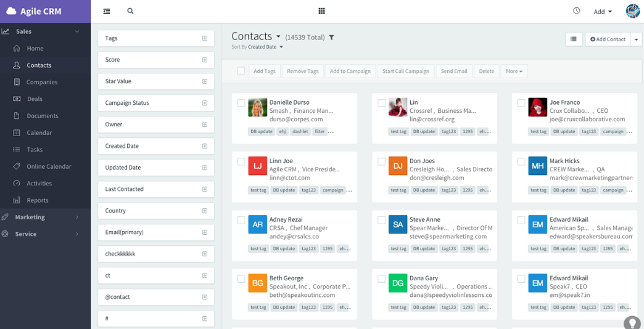Click the Send Email button

(454, 71)
